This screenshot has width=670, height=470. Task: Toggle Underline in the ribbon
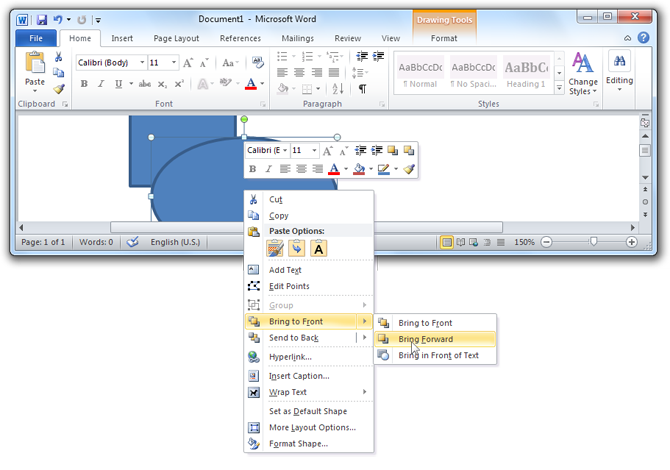pyautogui.click(x=118, y=84)
